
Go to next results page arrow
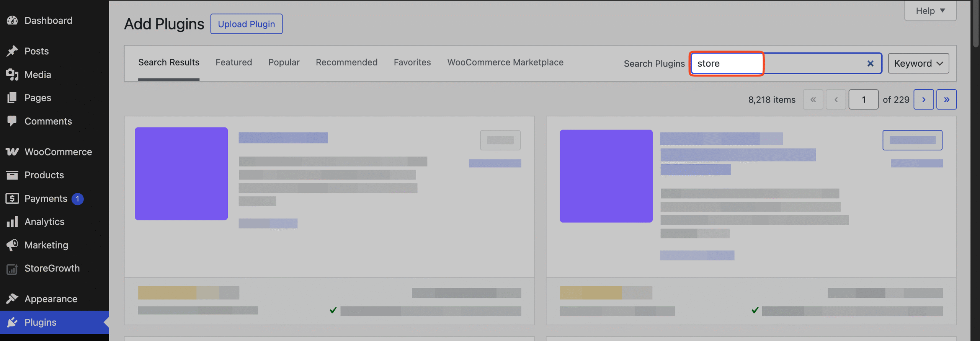pyautogui.click(x=923, y=100)
